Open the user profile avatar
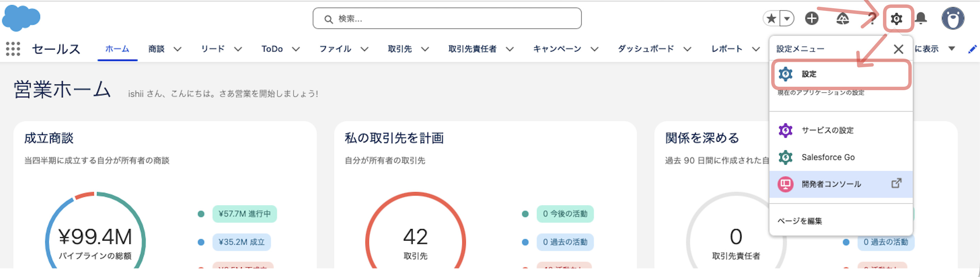980x277 pixels. click(953, 18)
